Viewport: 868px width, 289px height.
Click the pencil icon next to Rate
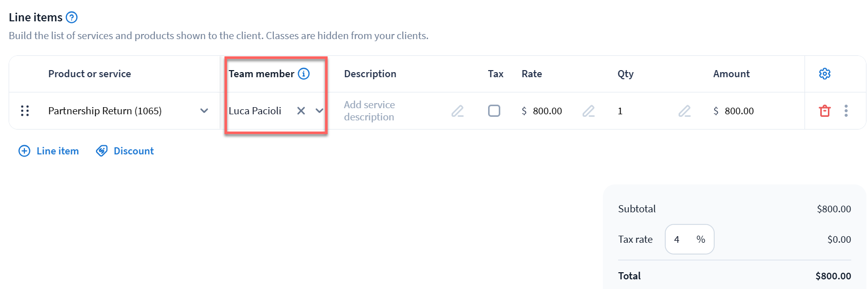(589, 111)
